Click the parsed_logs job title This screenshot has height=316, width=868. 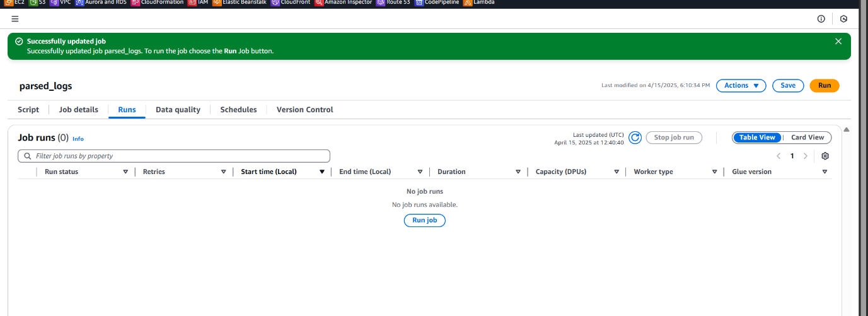(45, 86)
